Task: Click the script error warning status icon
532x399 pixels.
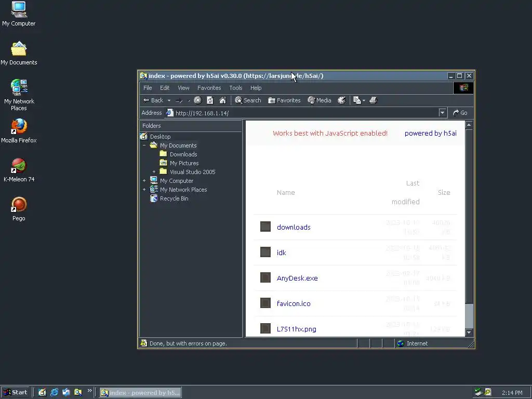Action: [144, 343]
